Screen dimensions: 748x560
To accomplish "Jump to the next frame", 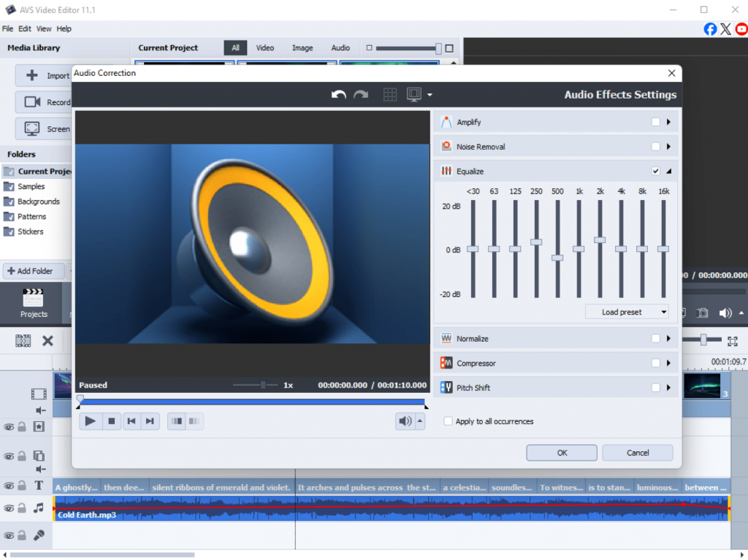I will click(x=150, y=421).
